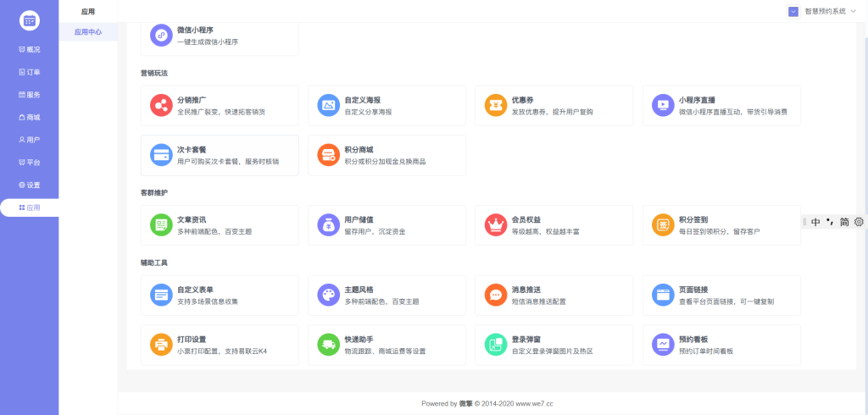Click the 微擎 footer link

[x=465, y=403]
